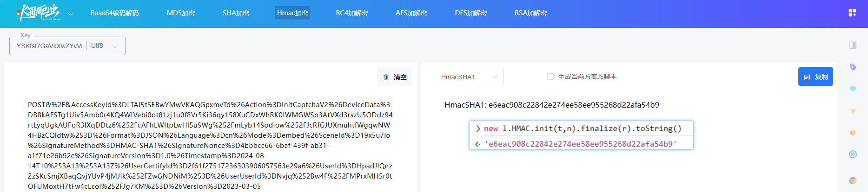
Task: Go to the RC4加解密 tab
Action: [x=351, y=13]
